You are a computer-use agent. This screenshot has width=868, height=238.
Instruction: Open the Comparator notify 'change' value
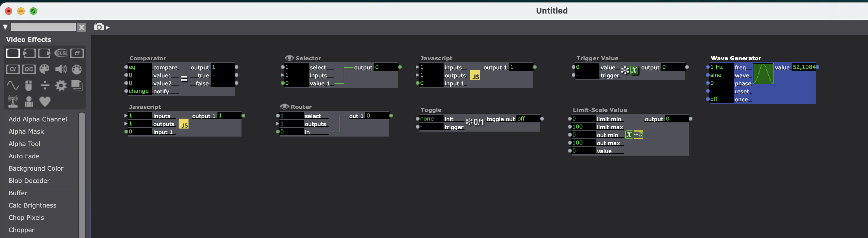click(x=140, y=91)
